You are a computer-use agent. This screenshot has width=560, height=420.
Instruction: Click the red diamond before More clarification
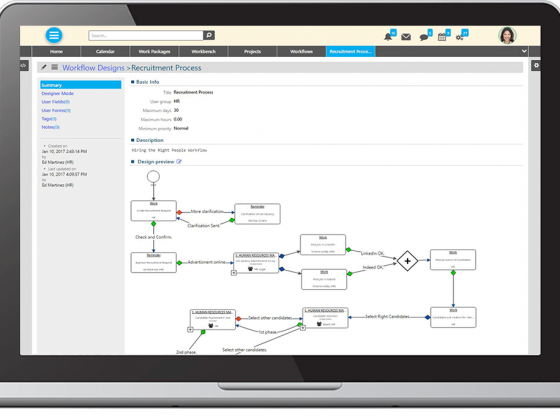pos(179,212)
